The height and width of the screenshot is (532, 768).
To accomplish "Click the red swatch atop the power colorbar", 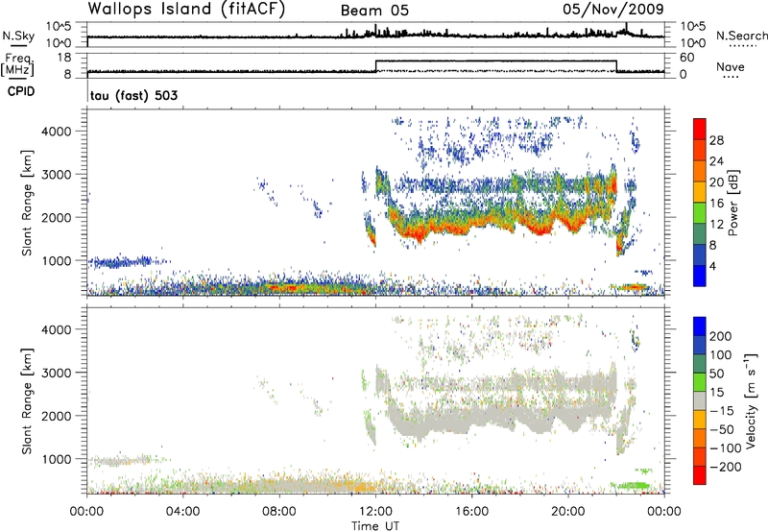I will [x=700, y=129].
